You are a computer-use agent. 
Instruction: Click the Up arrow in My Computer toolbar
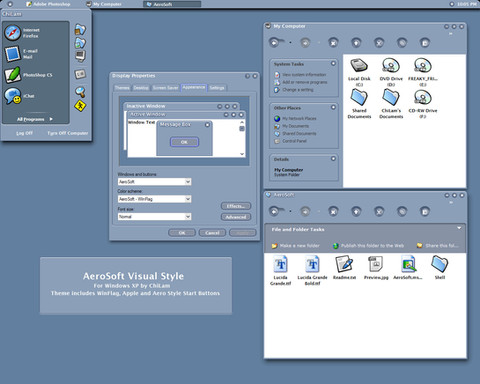pyautogui.click(x=356, y=43)
